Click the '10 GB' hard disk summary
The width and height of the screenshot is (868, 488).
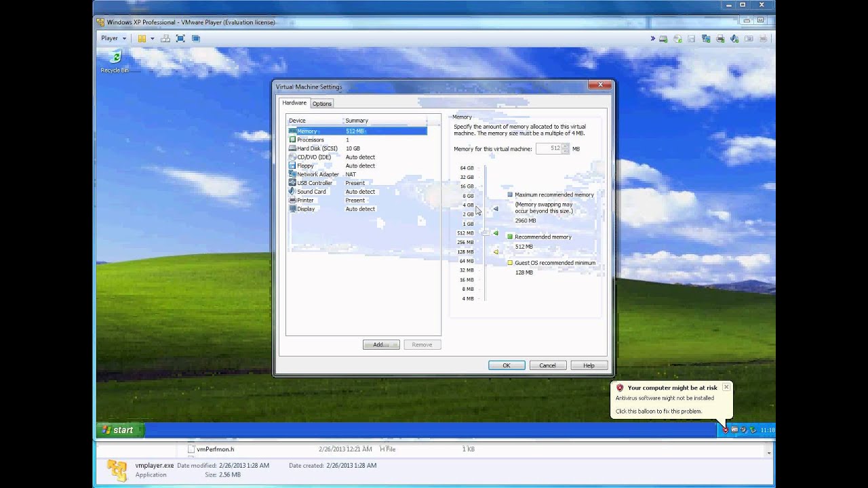pos(353,148)
